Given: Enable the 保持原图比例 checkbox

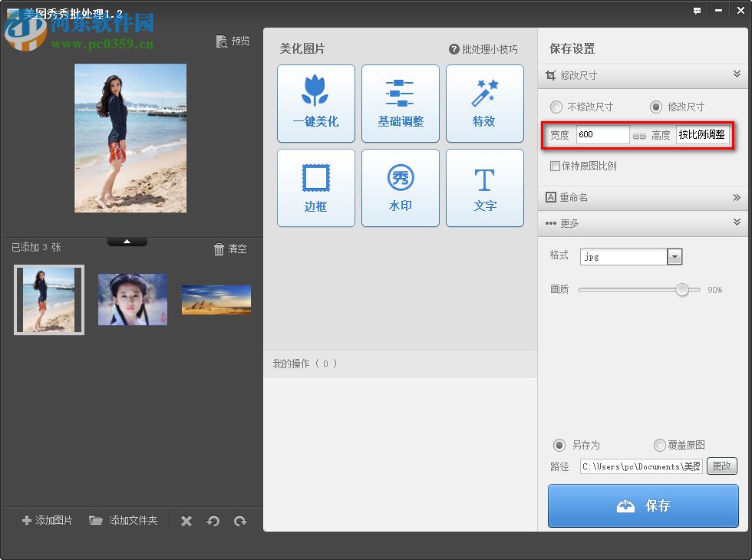Looking at the screenshot, I should (554, 166).
